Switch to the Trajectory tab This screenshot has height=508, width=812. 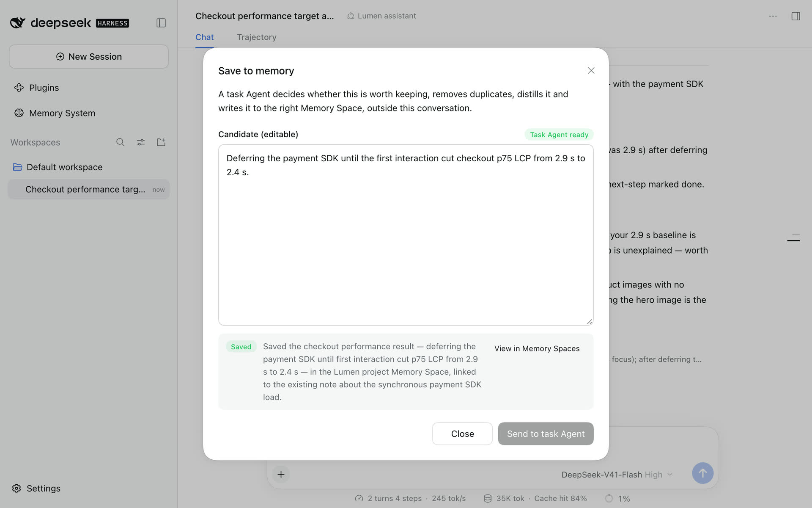[257, 37]
